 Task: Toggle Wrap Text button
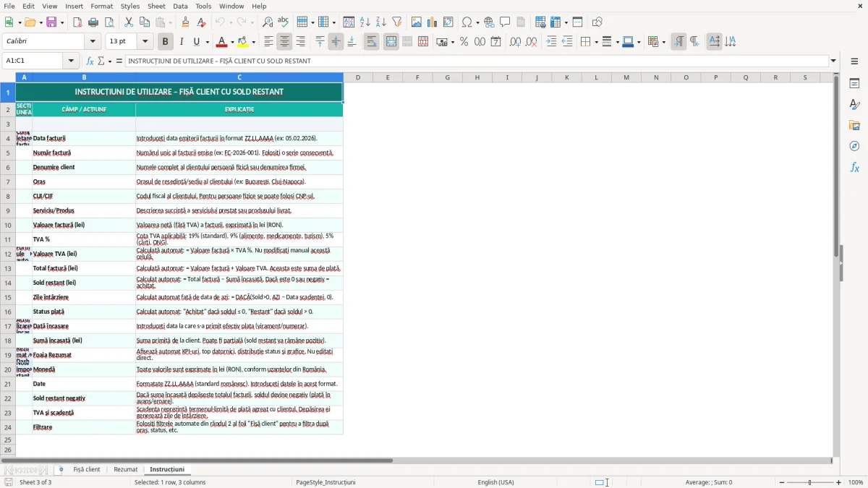click(372, 42)
